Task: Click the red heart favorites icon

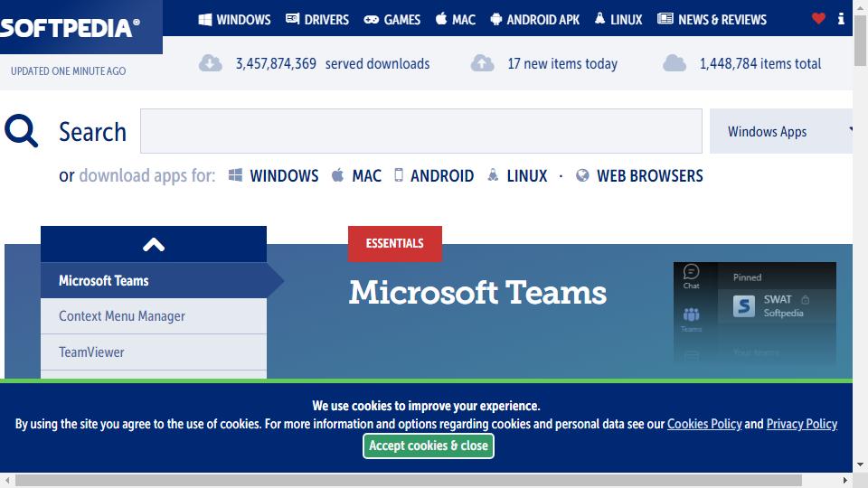Action: pos(818,18)
